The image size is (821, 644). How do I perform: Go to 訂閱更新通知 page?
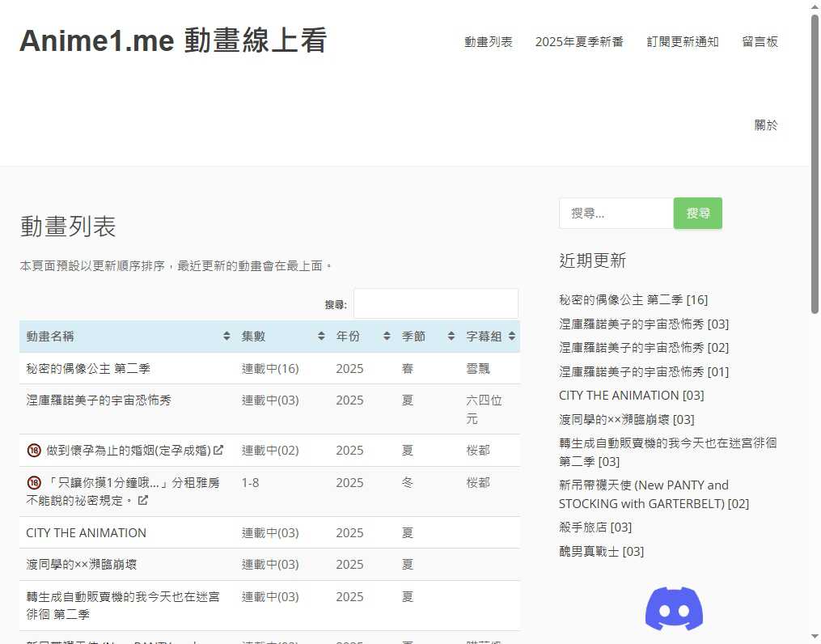click(683, 42)
